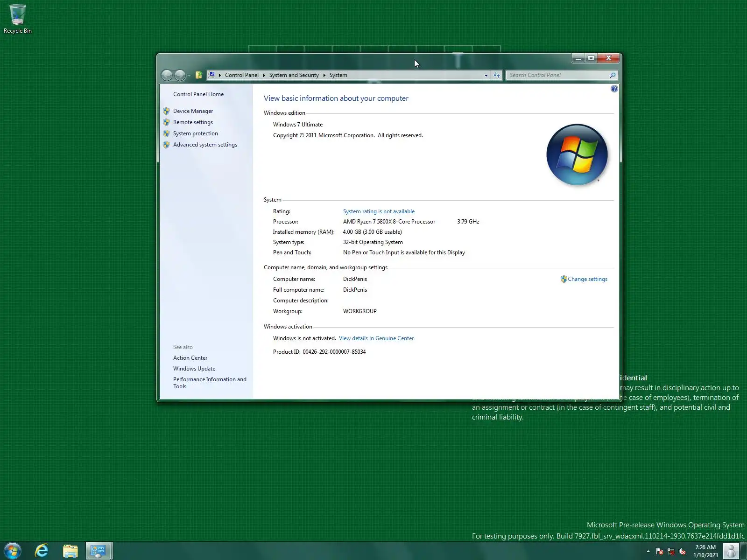This screenshot has width=747, height=560.
Task: Click the WORKGROUP value
Action: point(359,311)
